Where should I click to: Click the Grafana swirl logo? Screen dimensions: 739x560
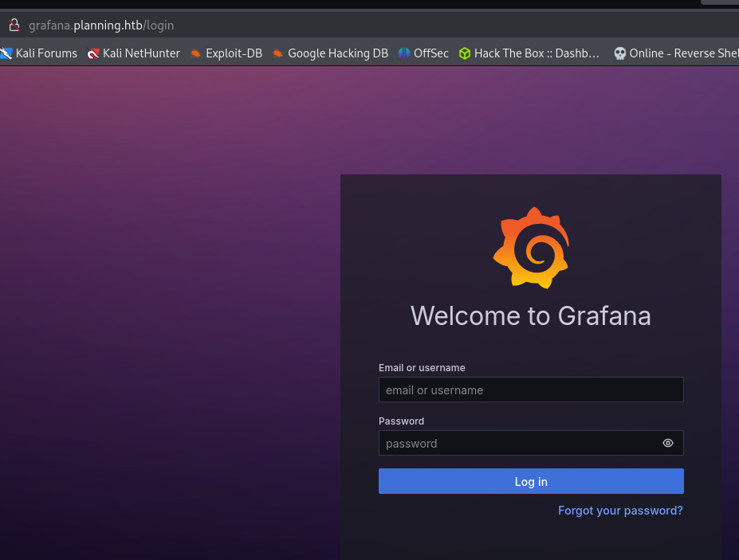click(531, 248)
